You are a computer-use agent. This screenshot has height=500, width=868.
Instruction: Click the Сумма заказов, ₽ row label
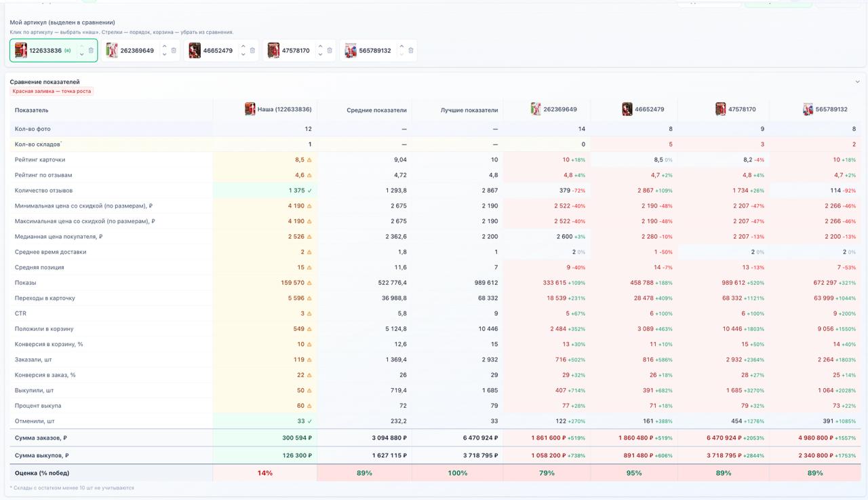click(41, 438)
